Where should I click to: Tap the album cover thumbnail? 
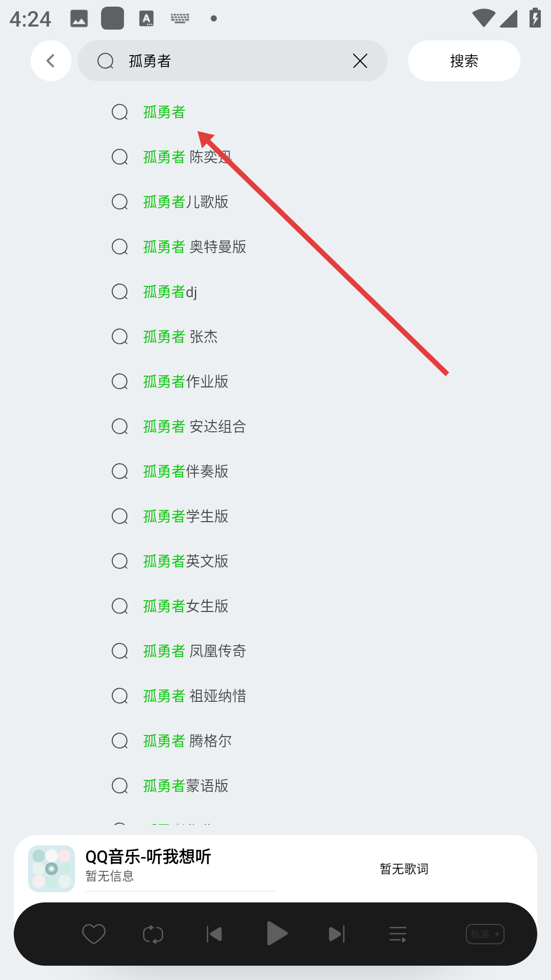click(x=52, y=869)
